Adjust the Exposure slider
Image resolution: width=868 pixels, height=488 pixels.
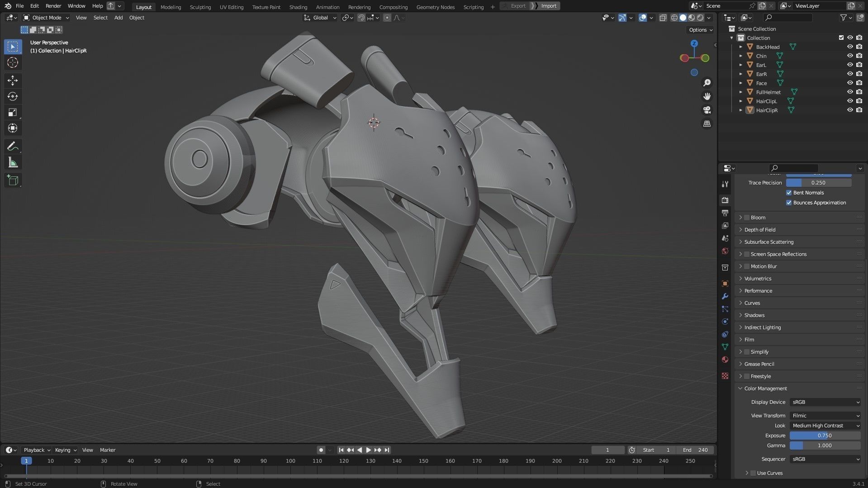(825, 436)
